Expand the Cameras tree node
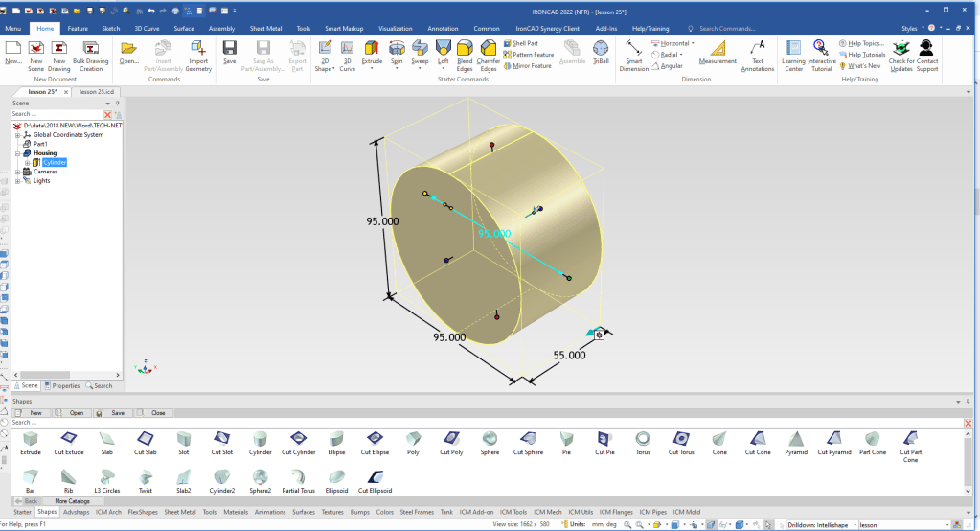Viewport: 980px width, 531px height. (17, 172)
